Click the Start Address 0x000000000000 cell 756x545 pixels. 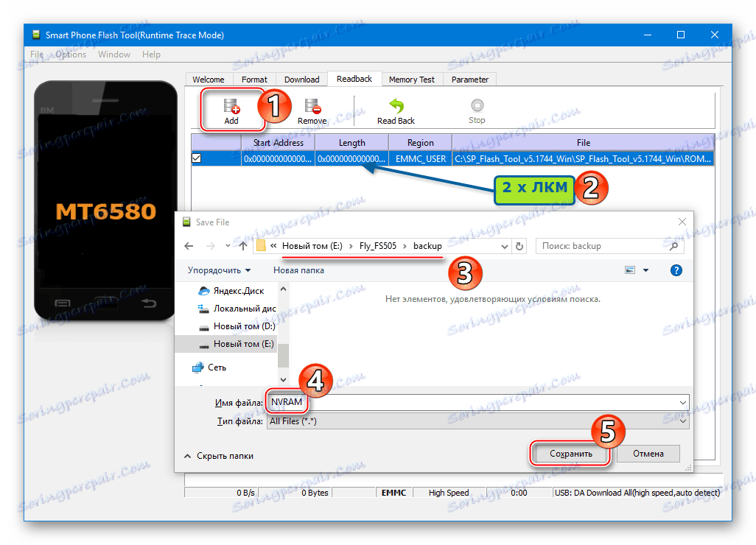(279, 158)
